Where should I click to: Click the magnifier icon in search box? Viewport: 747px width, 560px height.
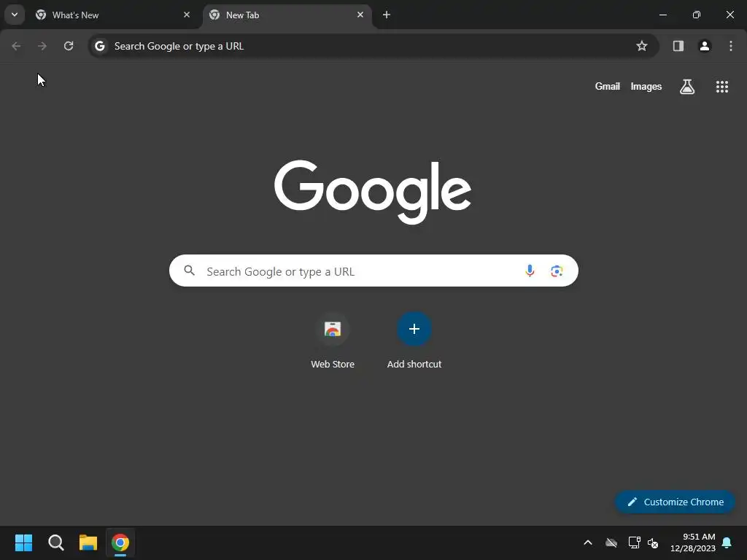point(189,271)
